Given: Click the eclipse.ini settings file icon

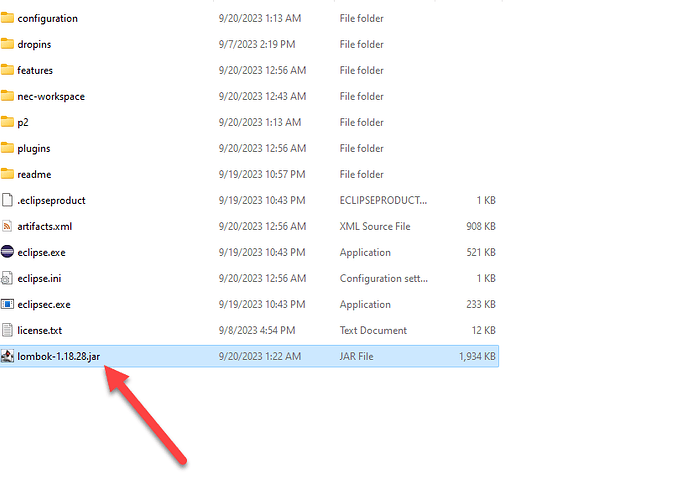Looking at the screenshot, I should pos(7,278).
